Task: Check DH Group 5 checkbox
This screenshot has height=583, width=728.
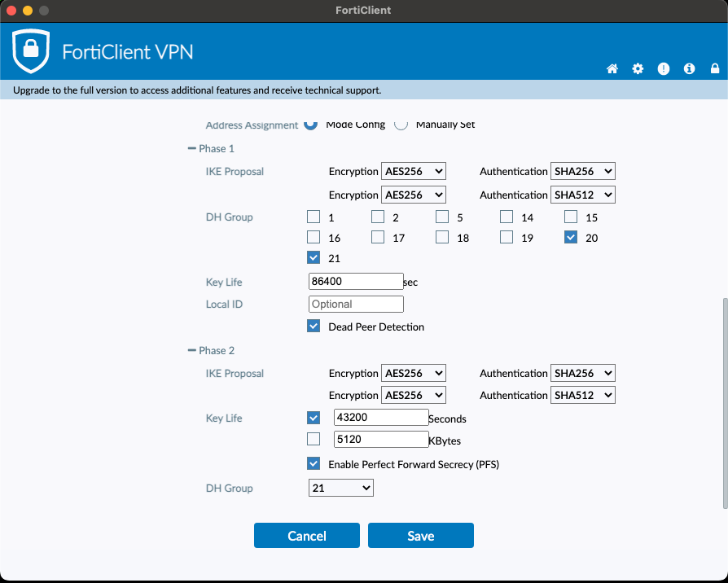Action: pos(442,217)
